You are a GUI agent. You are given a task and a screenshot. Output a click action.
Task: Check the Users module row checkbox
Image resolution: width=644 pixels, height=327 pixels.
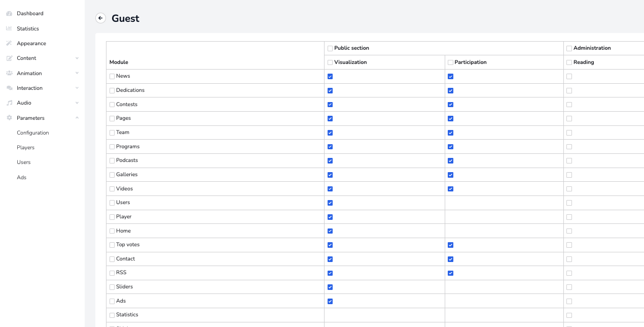112,203
